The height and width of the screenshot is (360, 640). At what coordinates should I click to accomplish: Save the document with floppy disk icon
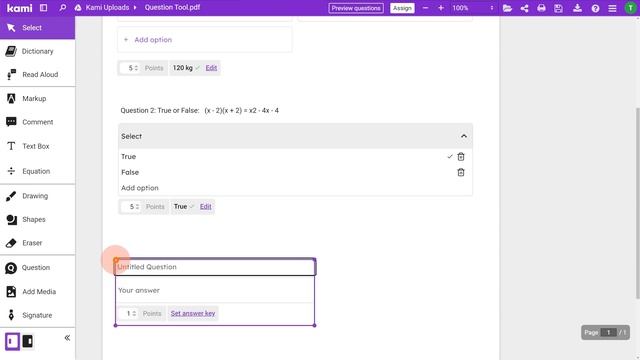tap(558, 8)
